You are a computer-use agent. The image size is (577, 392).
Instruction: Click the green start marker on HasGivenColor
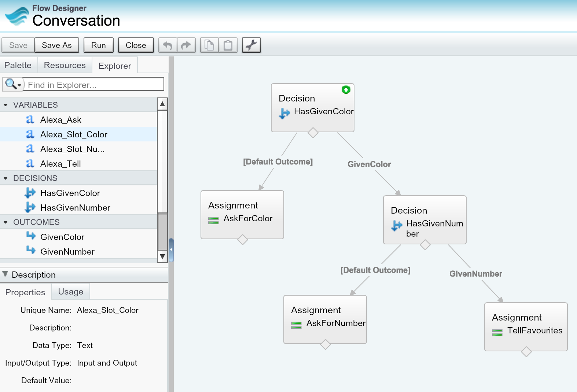tap(346, 89)
